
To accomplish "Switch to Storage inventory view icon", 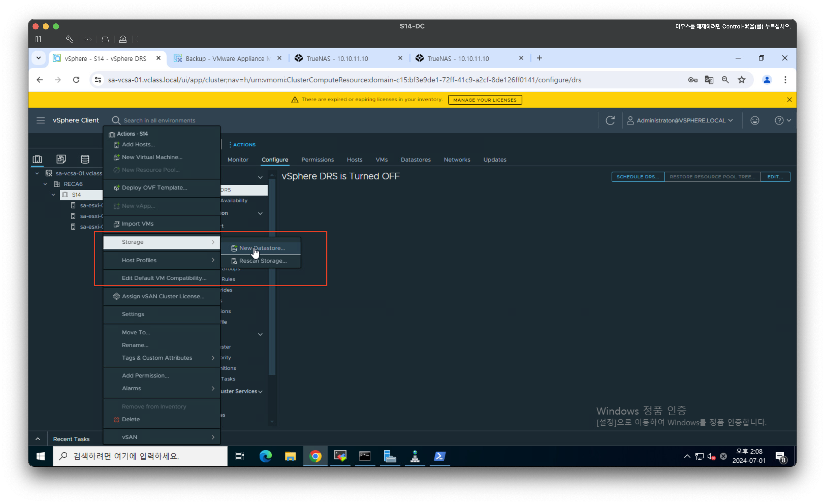I will pyautogui.click(x=85, y=159).
